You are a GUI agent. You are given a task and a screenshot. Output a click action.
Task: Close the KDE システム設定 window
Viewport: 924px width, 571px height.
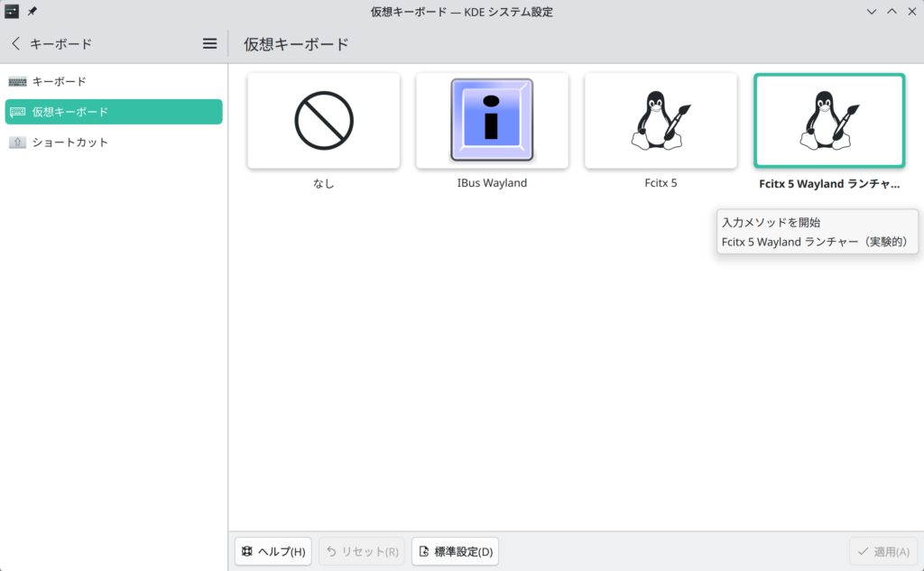coord(911,12)
